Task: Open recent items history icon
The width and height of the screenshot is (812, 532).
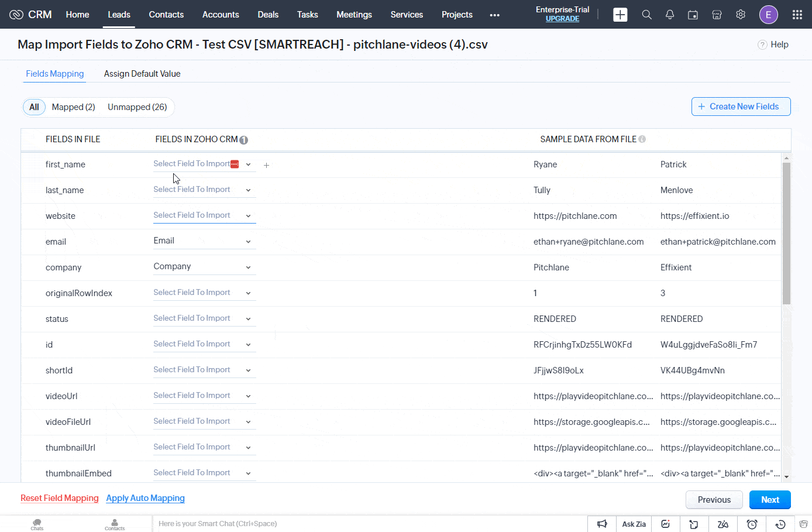Action: [x=780, y=524]
